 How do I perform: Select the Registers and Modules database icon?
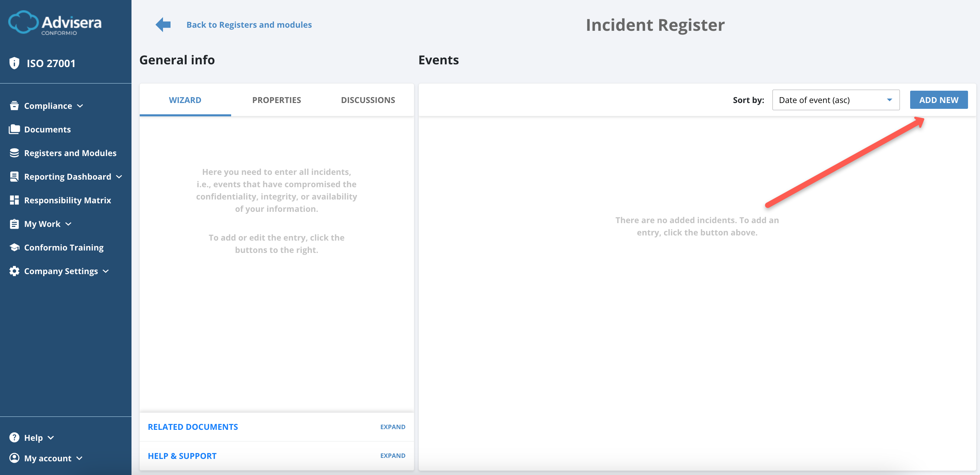(14, 153)
